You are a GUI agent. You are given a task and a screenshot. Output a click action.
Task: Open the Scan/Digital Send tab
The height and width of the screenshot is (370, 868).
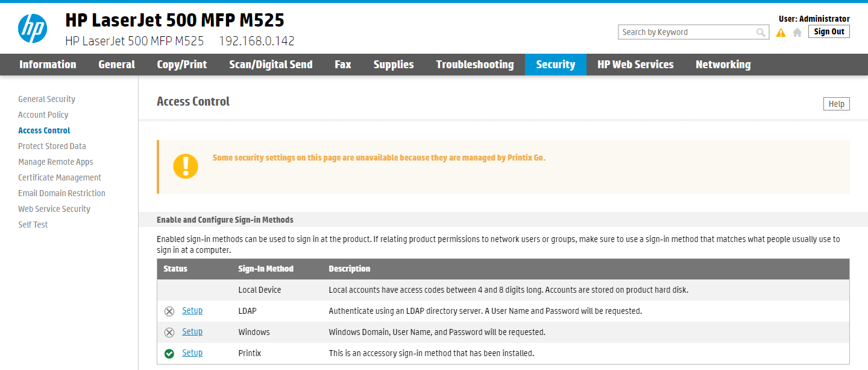[271, 65]
